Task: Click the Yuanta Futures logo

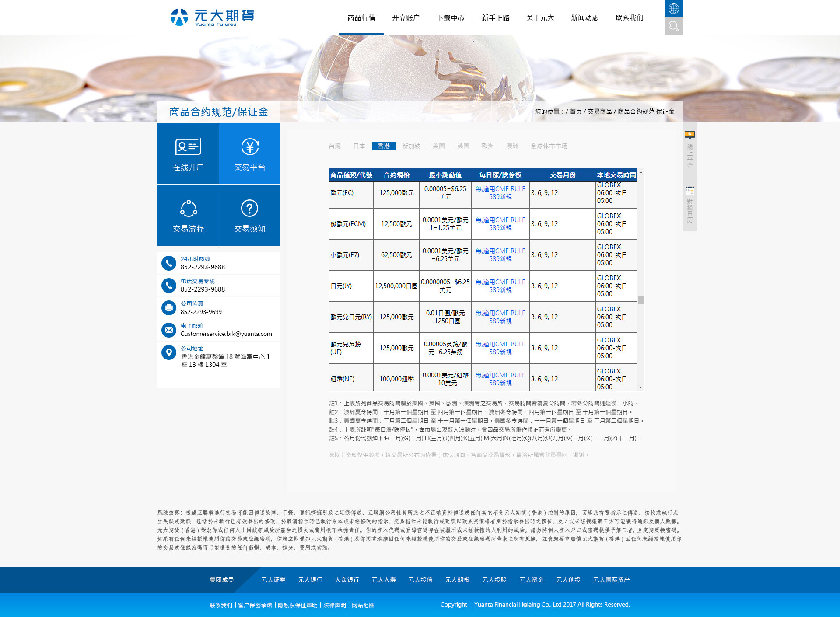Action: (212, 17)
